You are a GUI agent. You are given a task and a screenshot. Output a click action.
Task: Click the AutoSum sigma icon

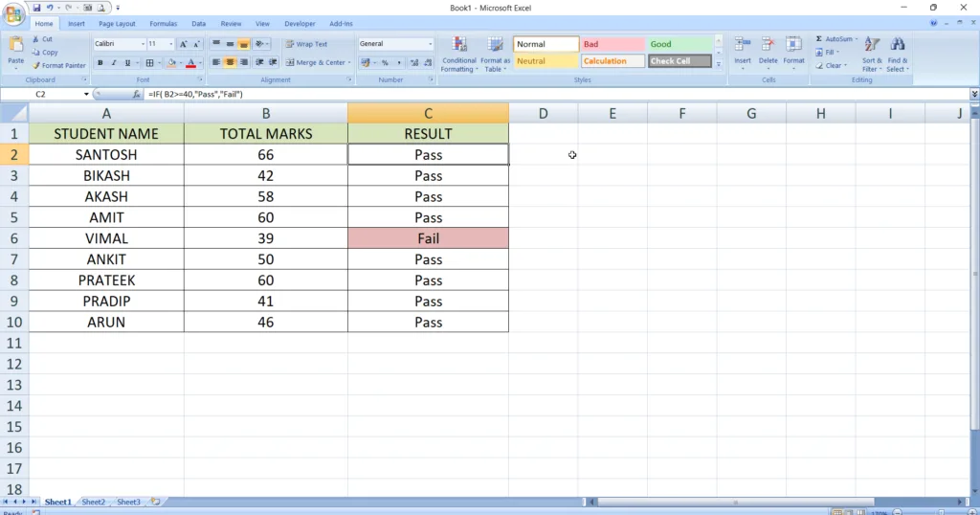819,38
